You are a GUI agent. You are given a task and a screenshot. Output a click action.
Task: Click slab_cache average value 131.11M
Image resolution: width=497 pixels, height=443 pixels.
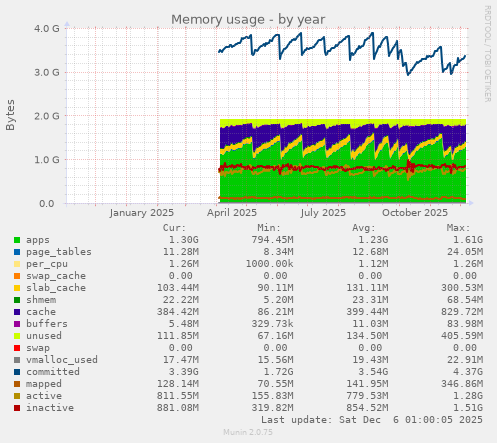click(x=367, y=288)
